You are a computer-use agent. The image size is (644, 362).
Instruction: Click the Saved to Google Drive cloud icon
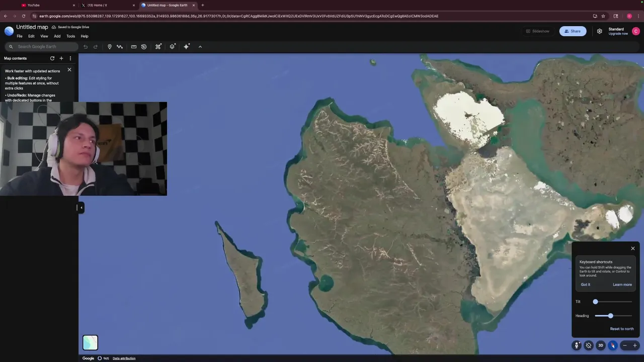(54, 27)
